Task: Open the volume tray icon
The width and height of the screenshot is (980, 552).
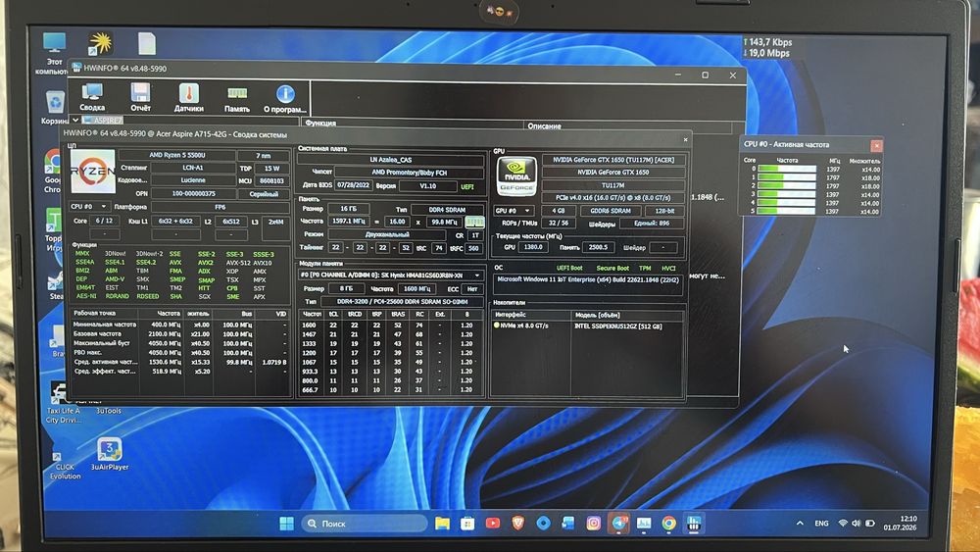Action: 856,524
